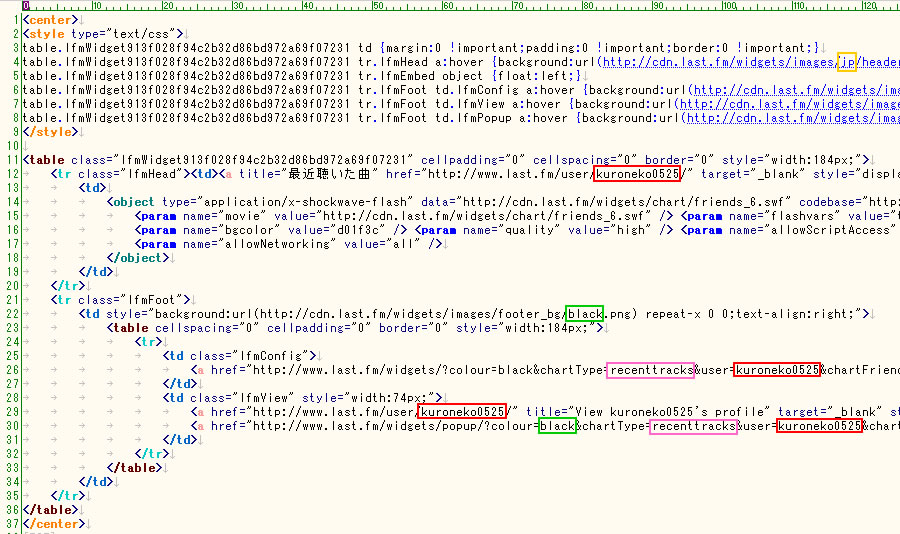The image size is (900, 534).
Task: Open the cdn.last.fm URL on line 7
Action: 790,104
